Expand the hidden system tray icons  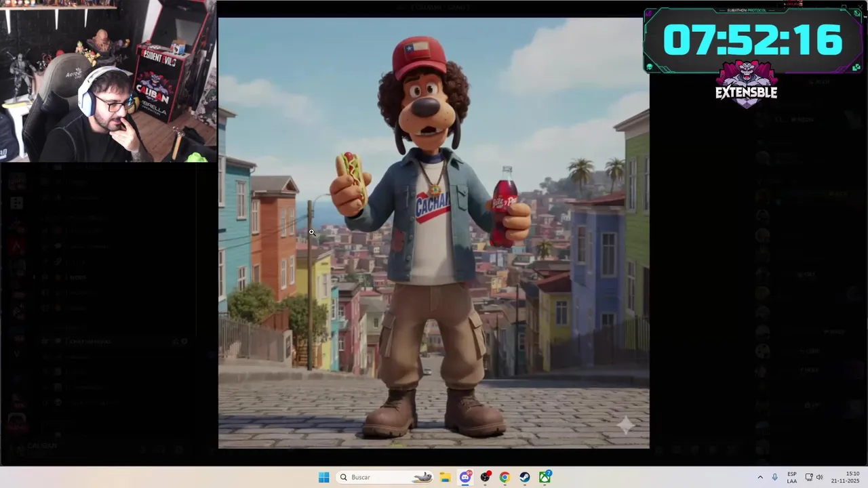click(x=760, y=477)
